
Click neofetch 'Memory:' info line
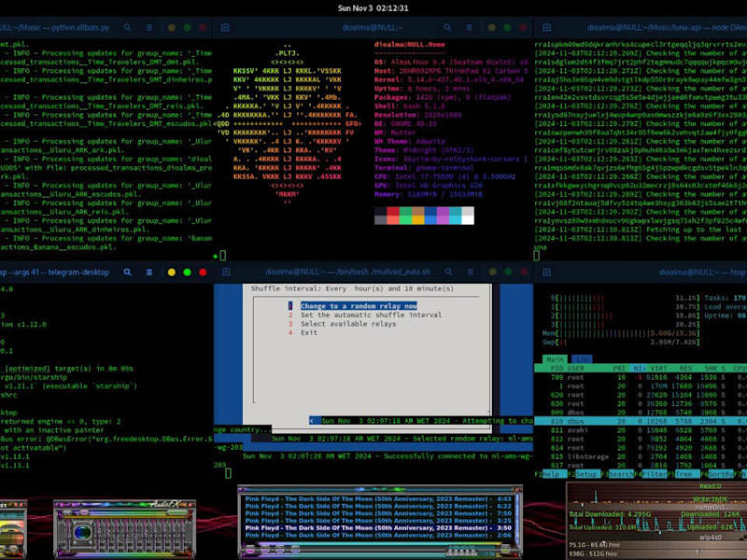429,194
